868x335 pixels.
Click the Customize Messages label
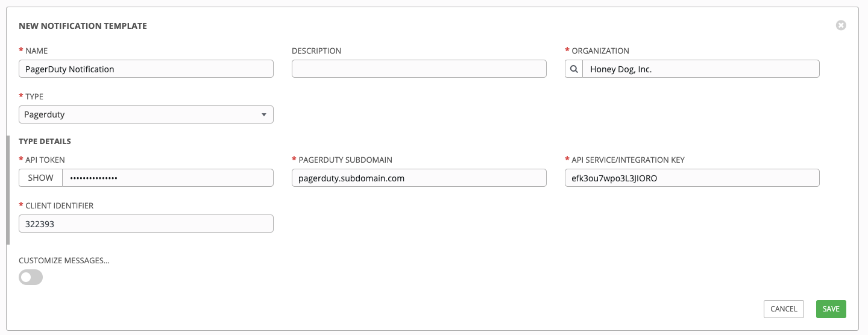pos(64,261)
